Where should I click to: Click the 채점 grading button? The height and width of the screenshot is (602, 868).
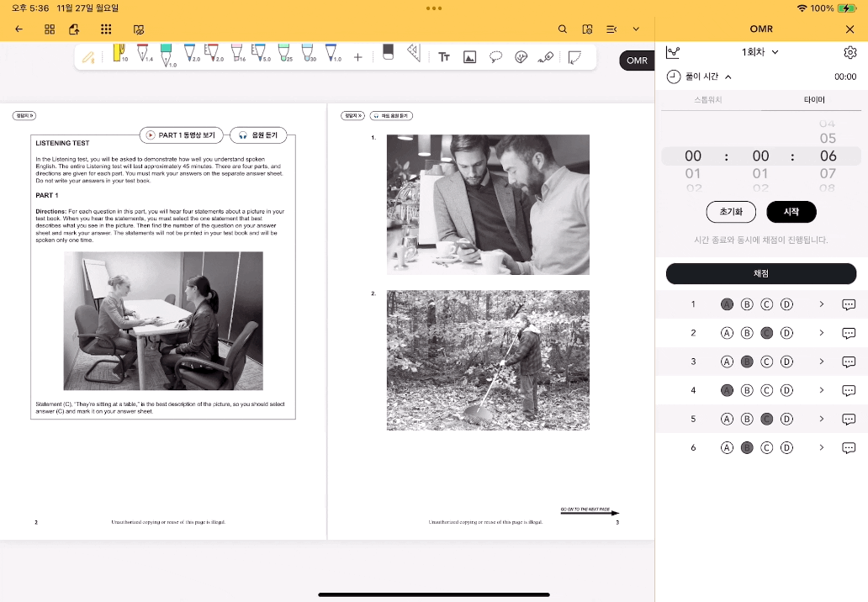pos(760,273)
